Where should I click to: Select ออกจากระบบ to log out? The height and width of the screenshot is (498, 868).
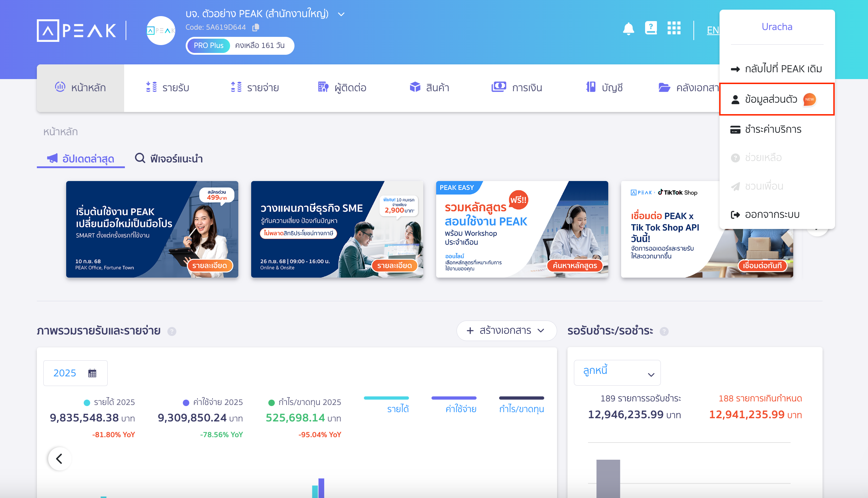(777, 215)
